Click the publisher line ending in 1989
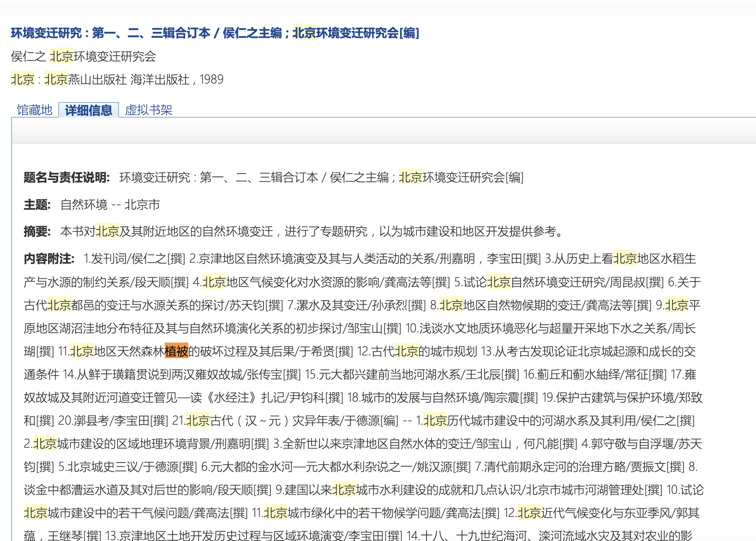Viewport: 756px width, 541px height. pos(117,79)
